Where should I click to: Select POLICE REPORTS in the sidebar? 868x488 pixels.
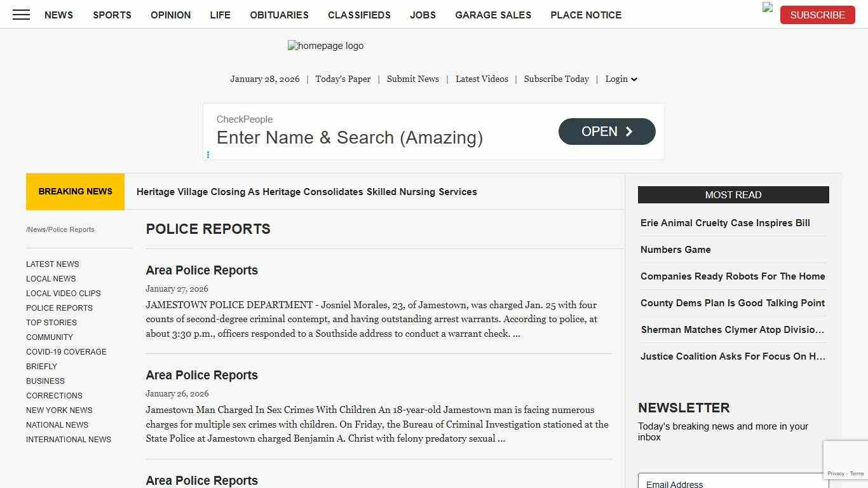pyautogui.click(x=59, y=308)
